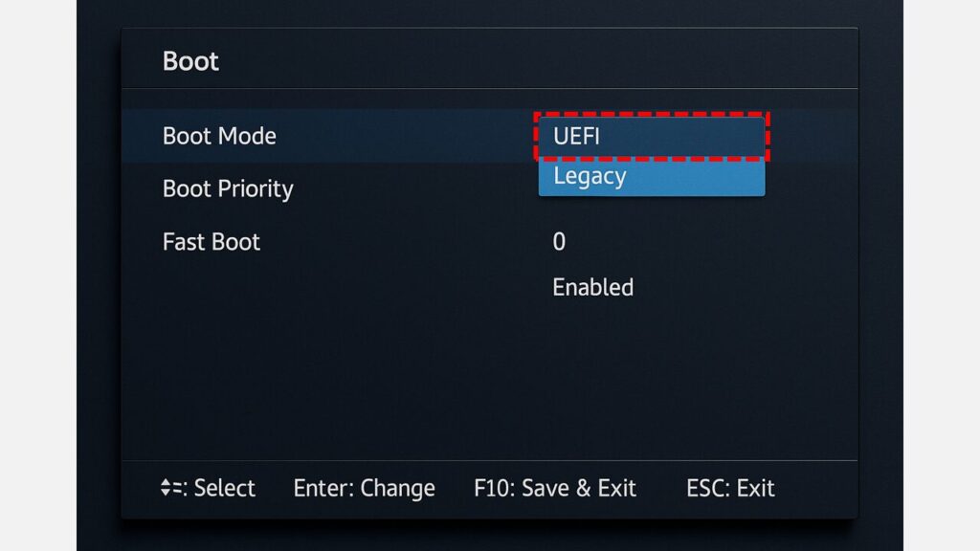Click the "Boot" page title

click(190, 61)
